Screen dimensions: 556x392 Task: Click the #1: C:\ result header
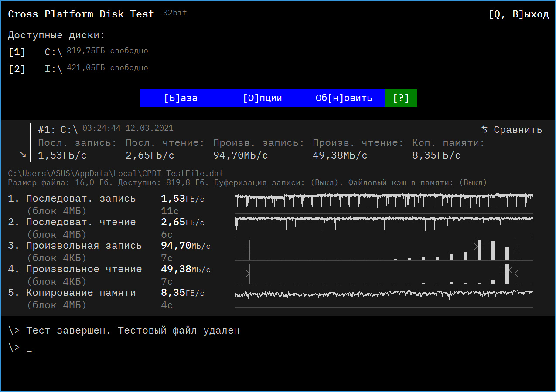(58, 130)
